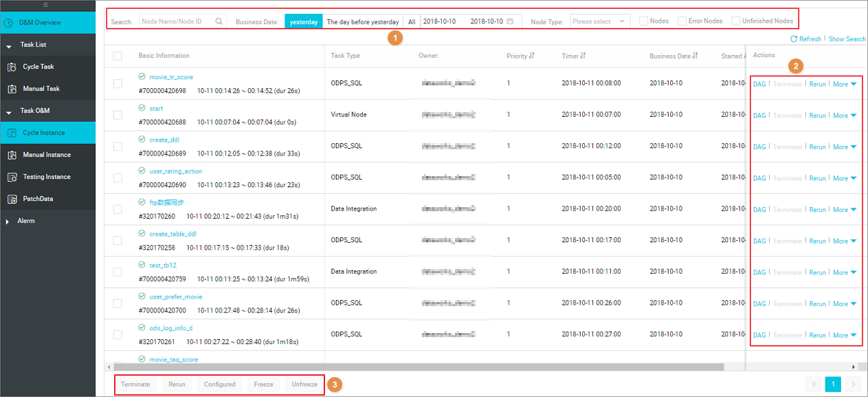Switch to The day before yesterday
This screenshot has width=868, height=397.
[x=362, y=21]
